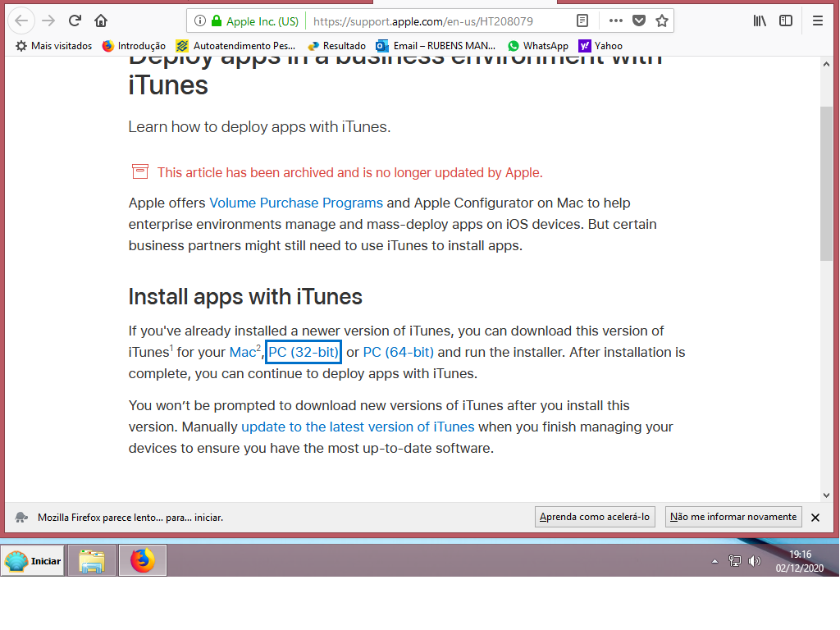This screenshot has height=630, width=840.
Task: Open the Firefox hamburger menu
Action: pyautogui.click(x=817, y=21)
